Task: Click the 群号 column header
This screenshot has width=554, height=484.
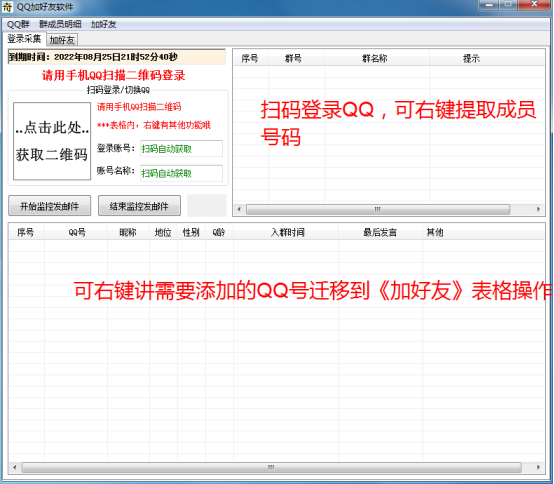Action: (296, 58)
